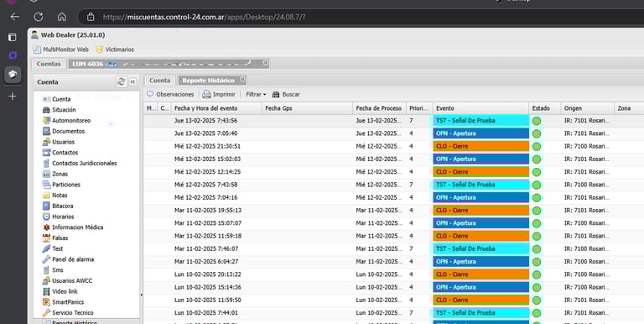
Task: Select event row Mar 11-02-2025 11:59:18
Action: pos(393,236)
